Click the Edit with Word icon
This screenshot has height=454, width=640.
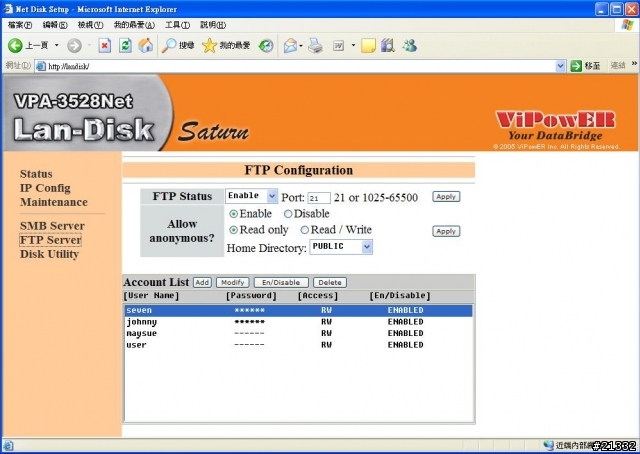[x=338, y=45]
